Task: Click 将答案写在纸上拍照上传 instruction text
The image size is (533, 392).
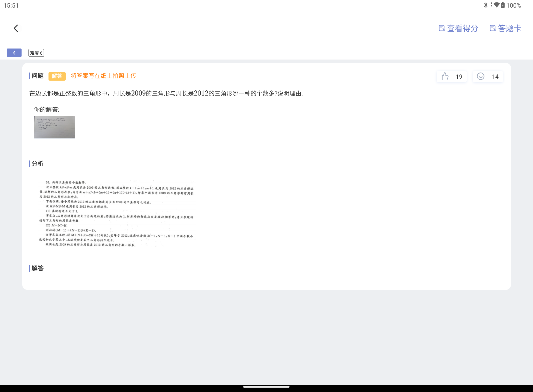Action: pyautogui.click(x=103, y=76)
